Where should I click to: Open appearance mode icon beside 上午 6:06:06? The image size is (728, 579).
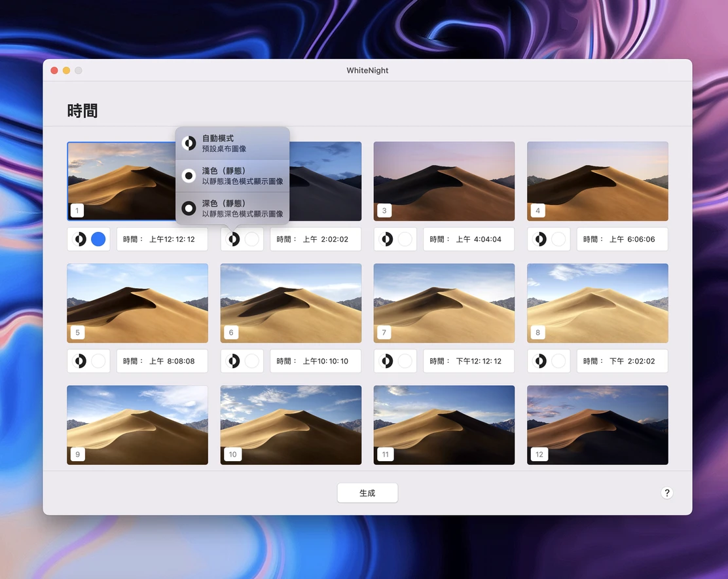coord(540,239)
